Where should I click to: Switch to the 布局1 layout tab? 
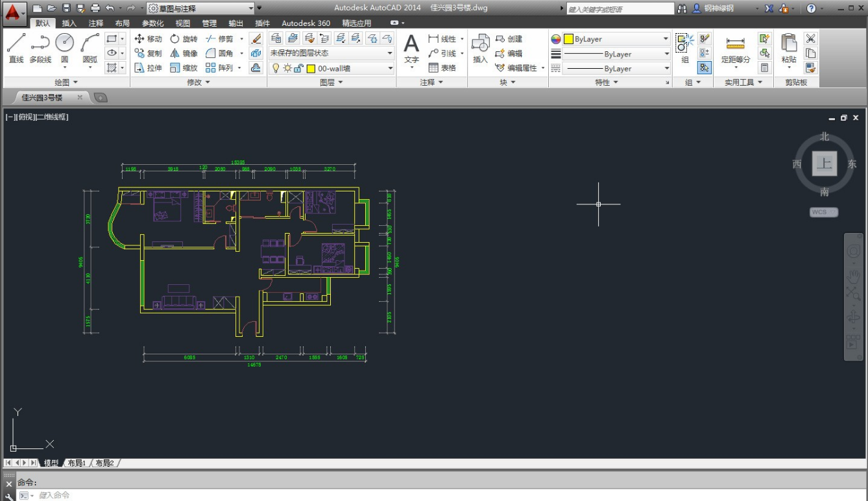(77, 463)
